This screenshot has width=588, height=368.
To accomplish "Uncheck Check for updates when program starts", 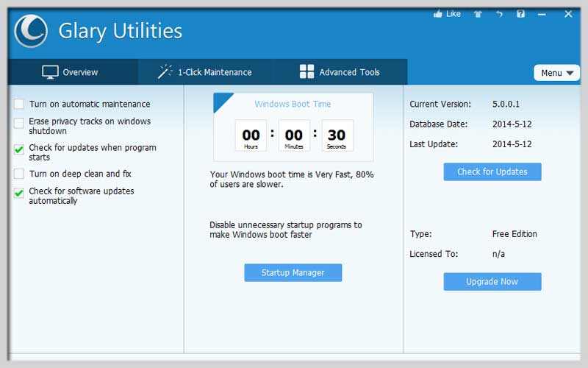I will [x=19, y=149].
